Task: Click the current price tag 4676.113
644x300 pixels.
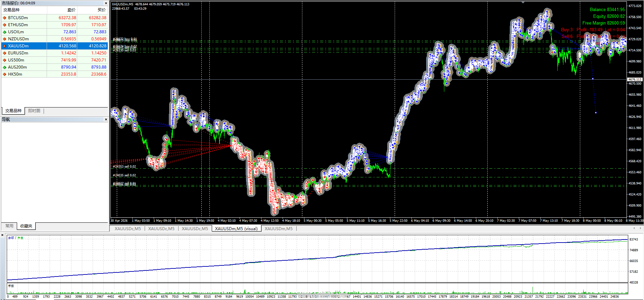Action: click(x=635, y=80)
